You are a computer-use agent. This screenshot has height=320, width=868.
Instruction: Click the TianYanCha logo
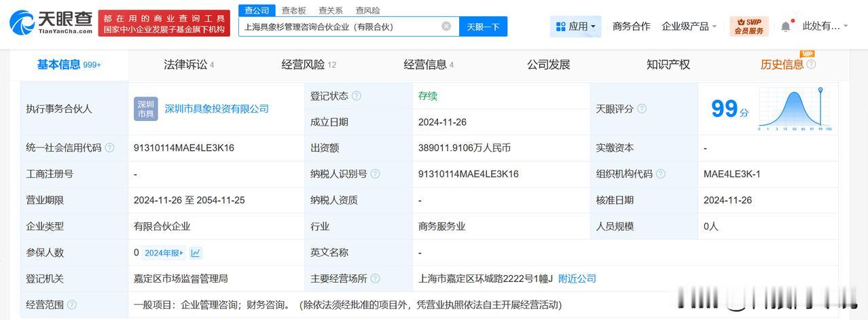pos(51,23)
